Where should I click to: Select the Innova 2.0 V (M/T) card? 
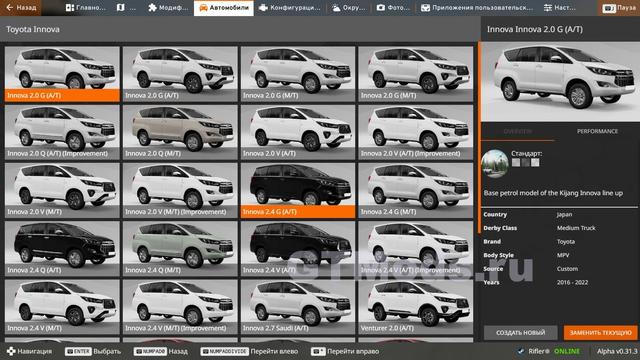(62, 191)
